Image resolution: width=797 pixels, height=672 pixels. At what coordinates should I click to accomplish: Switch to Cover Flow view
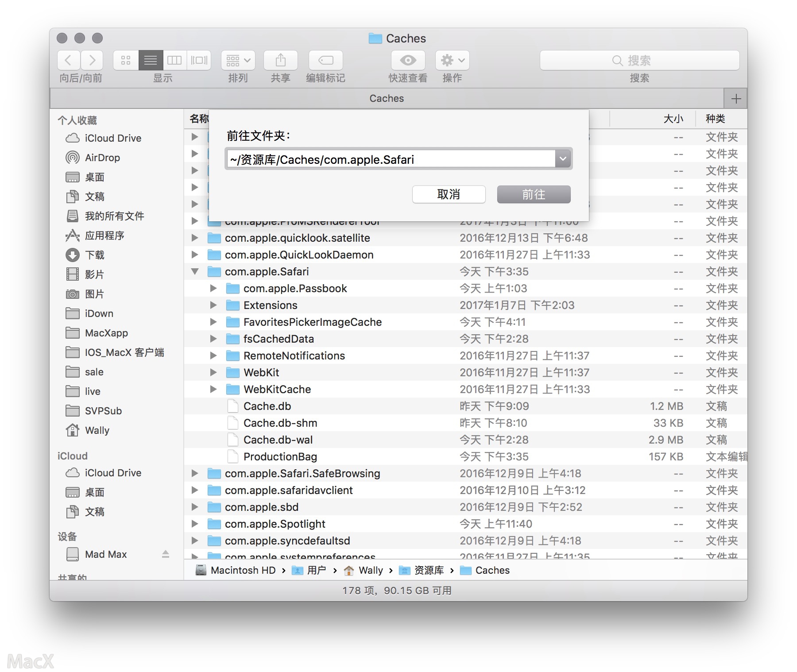tap(199, 60)
